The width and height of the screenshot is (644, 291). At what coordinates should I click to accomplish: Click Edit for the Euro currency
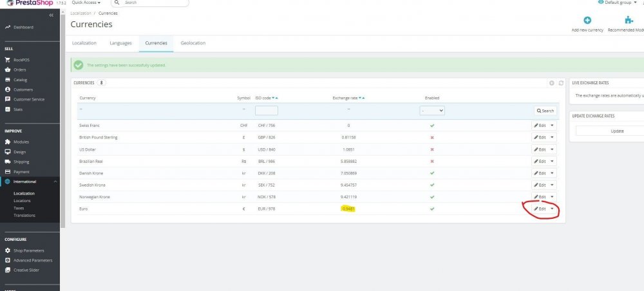540,209
